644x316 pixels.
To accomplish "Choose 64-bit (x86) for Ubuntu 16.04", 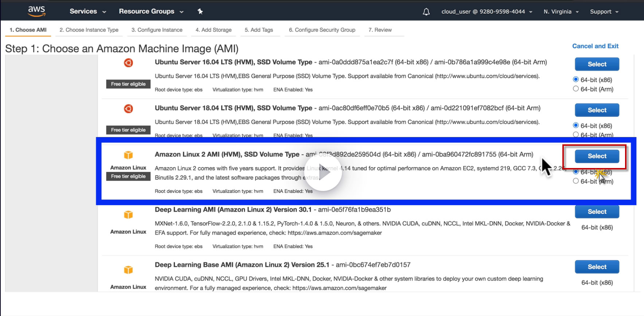I will click(x=576, y=79).
